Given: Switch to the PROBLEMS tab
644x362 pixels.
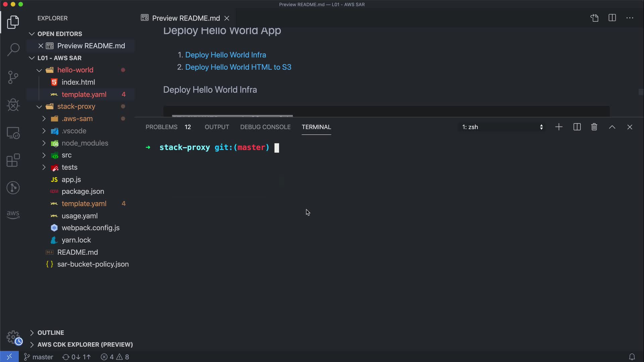Looking at the screenshot, I should (161, 127).
